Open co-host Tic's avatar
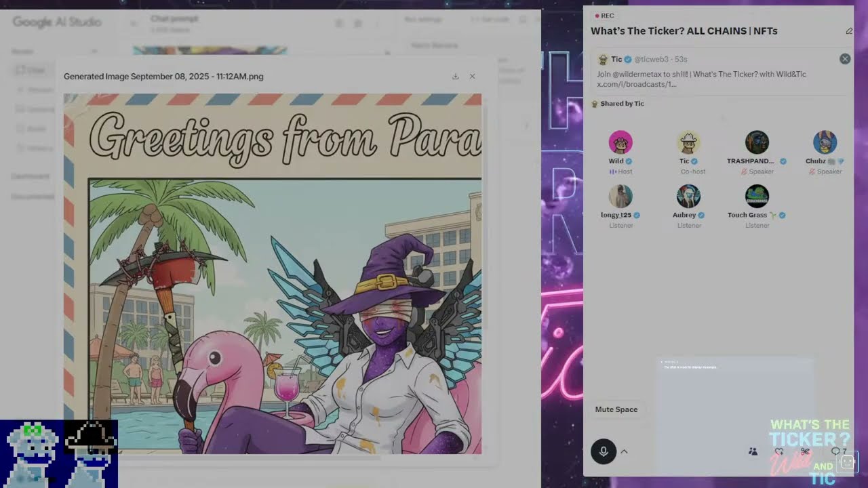868x488 pixels. coord(689,142)
